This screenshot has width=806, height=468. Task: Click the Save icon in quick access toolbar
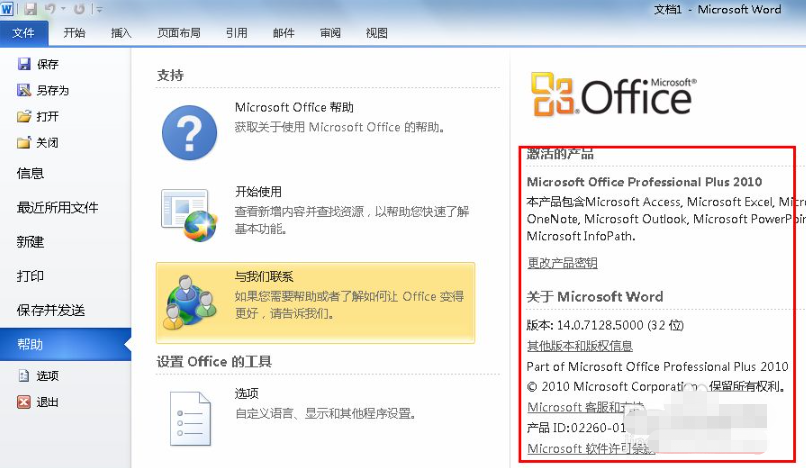point(31,9)
